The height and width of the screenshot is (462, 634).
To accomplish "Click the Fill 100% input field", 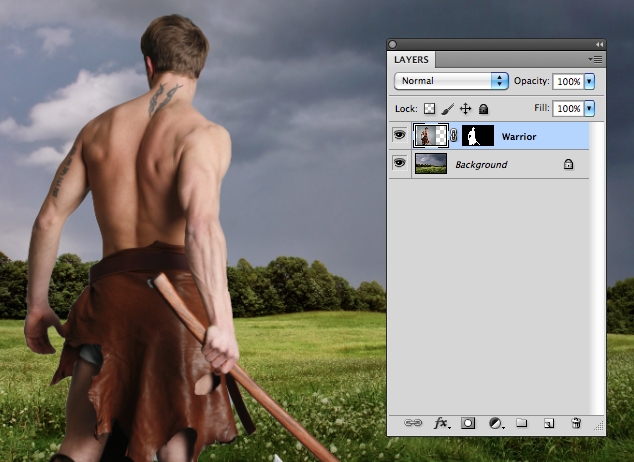I will (x=568, y=108).
